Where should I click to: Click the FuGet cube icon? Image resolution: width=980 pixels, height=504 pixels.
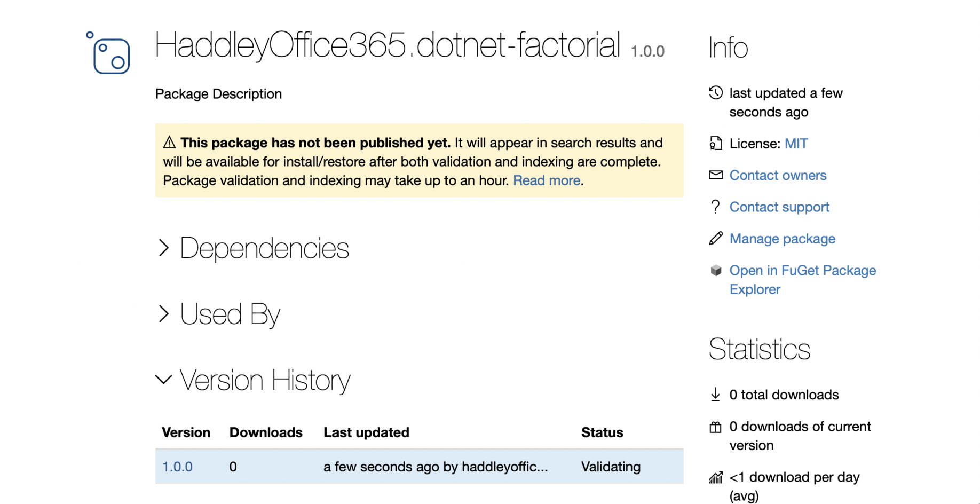(x=716, y=271)
